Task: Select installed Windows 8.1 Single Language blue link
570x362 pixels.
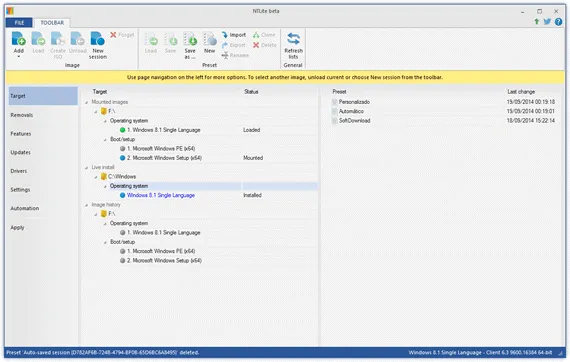Action: pos(161,196)
